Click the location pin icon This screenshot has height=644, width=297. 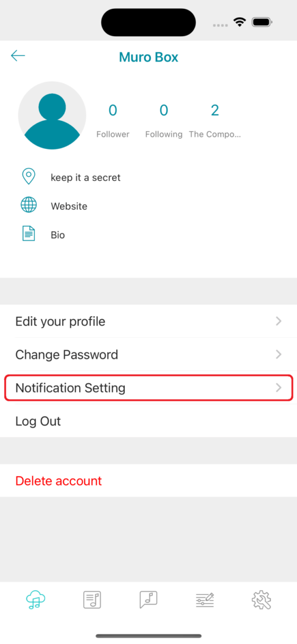coord(29,176)
